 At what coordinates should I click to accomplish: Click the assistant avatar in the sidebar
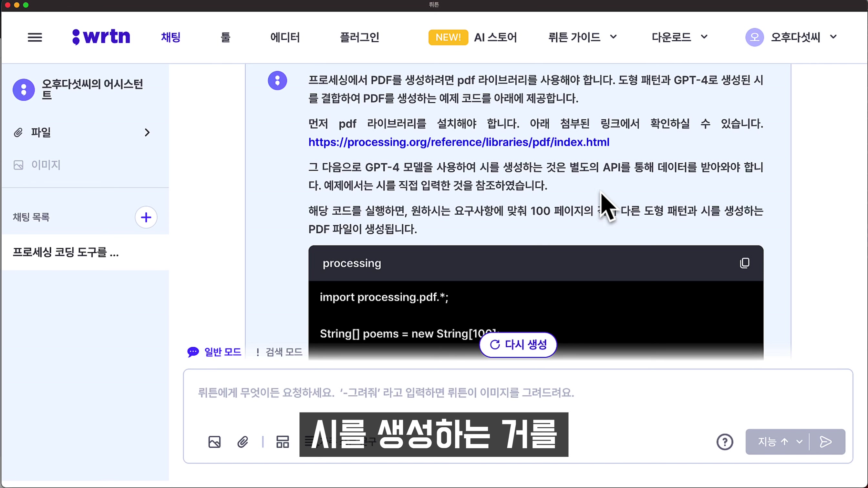coord(24,90)
